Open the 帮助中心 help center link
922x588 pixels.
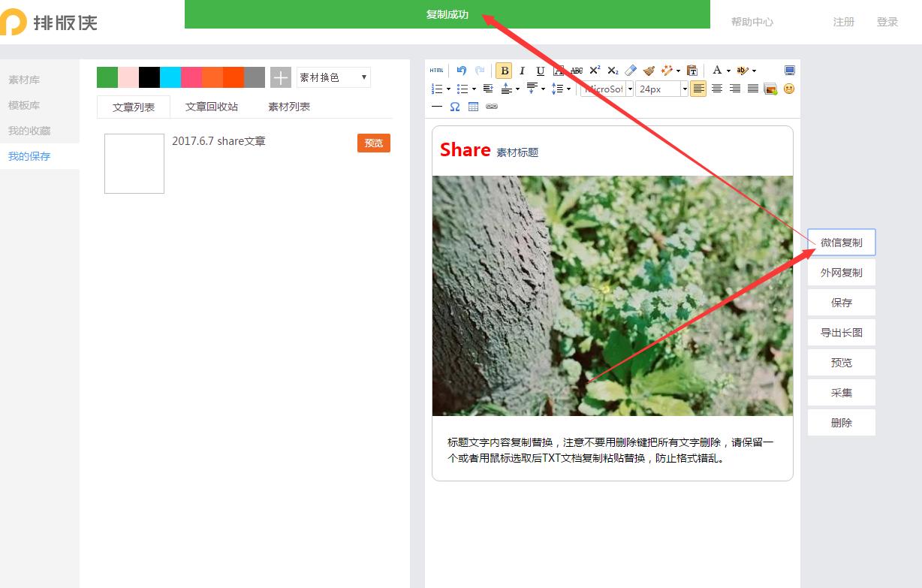753,22
